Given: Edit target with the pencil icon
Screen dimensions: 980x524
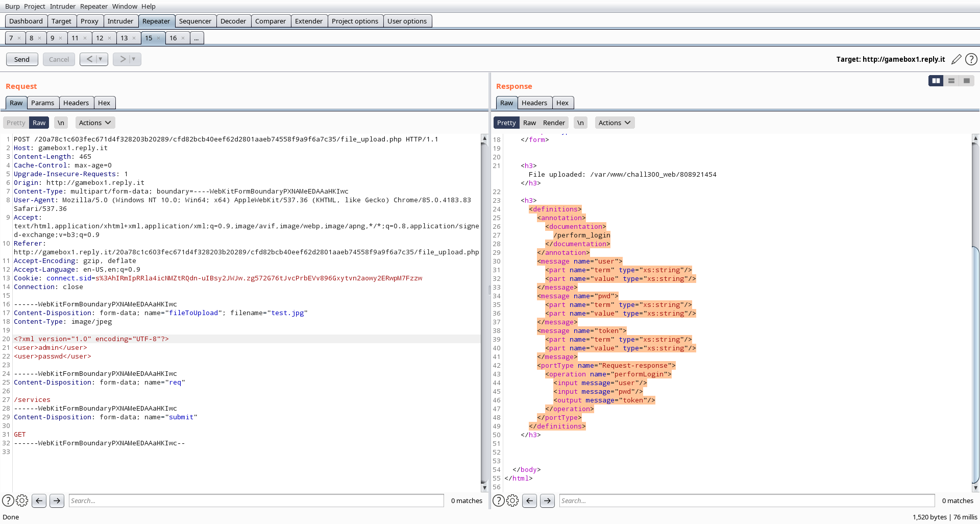Looking at the screenshot, I should pyautogui.click(x=957, y=59).
